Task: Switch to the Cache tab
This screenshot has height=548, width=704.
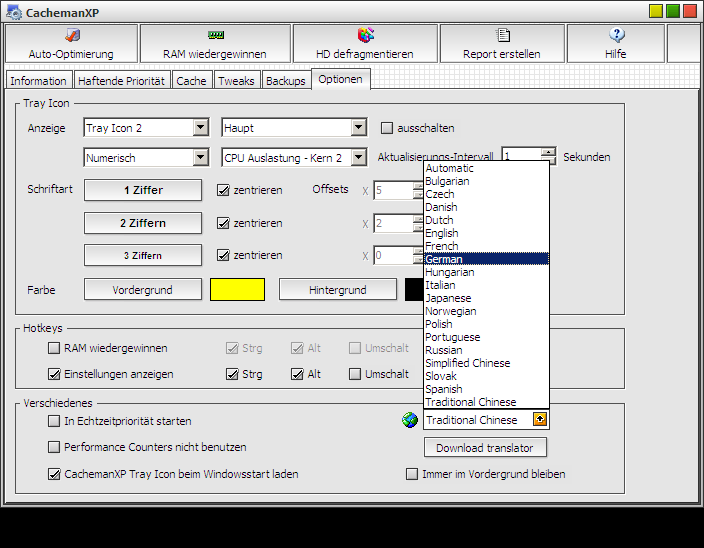Action: pos(192,81)
